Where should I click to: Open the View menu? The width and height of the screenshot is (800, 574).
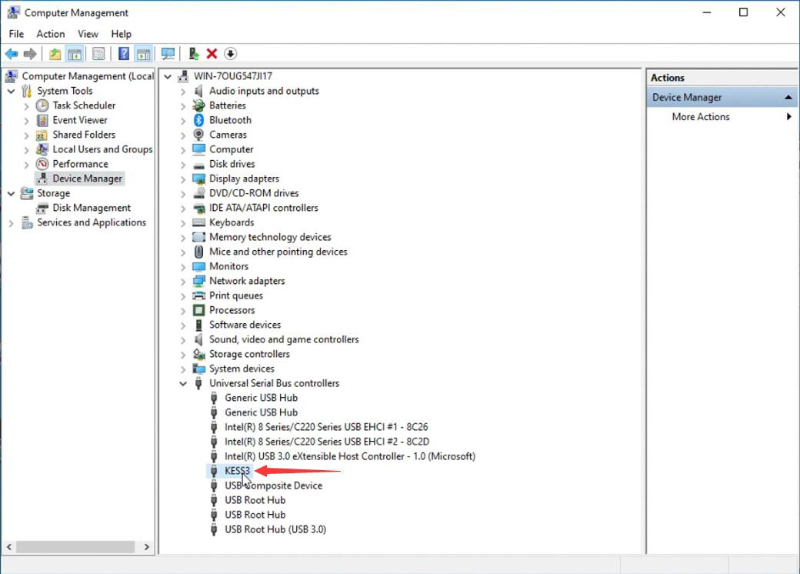(88, 34)
